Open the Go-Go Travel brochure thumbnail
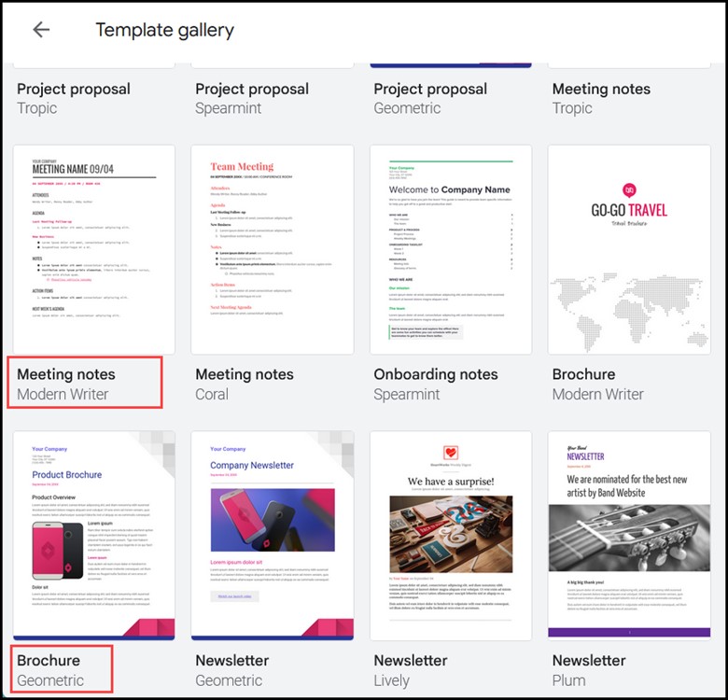 629,249
